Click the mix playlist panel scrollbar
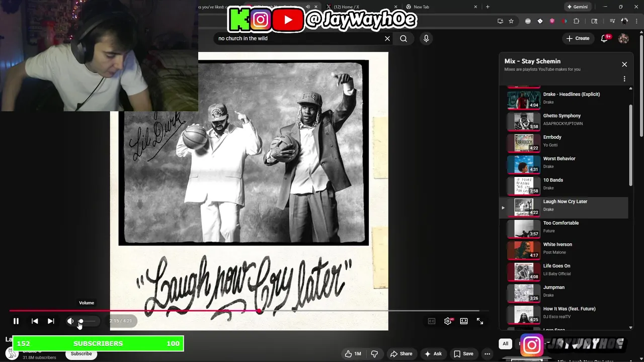The image size is (644, 362). coord(631,146)
